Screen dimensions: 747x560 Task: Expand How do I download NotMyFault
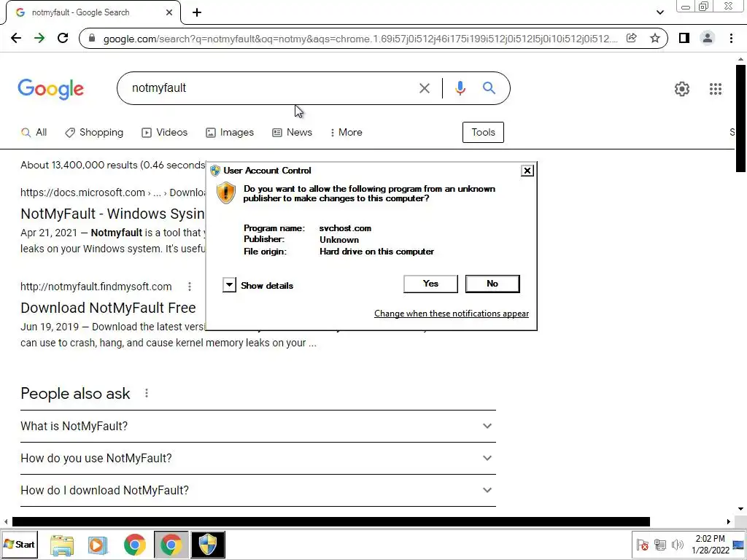(x=258, y=490)
